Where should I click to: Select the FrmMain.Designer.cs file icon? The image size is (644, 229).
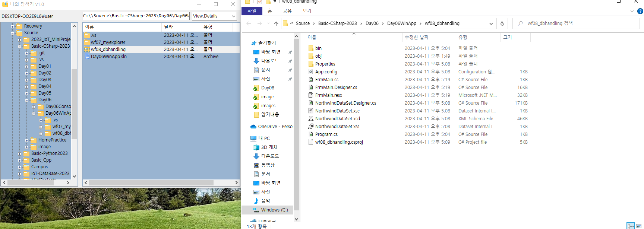(x=311, y=87)
